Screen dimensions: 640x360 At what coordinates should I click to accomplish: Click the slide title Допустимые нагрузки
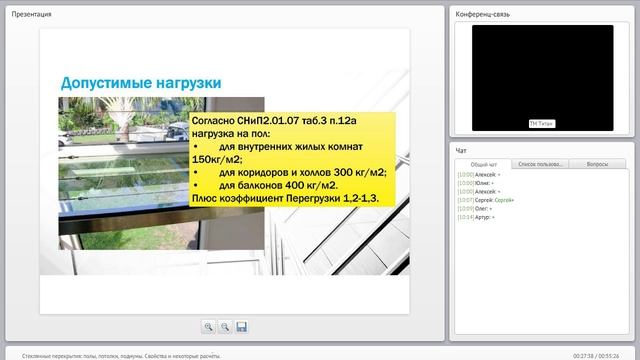coord(141,83)
